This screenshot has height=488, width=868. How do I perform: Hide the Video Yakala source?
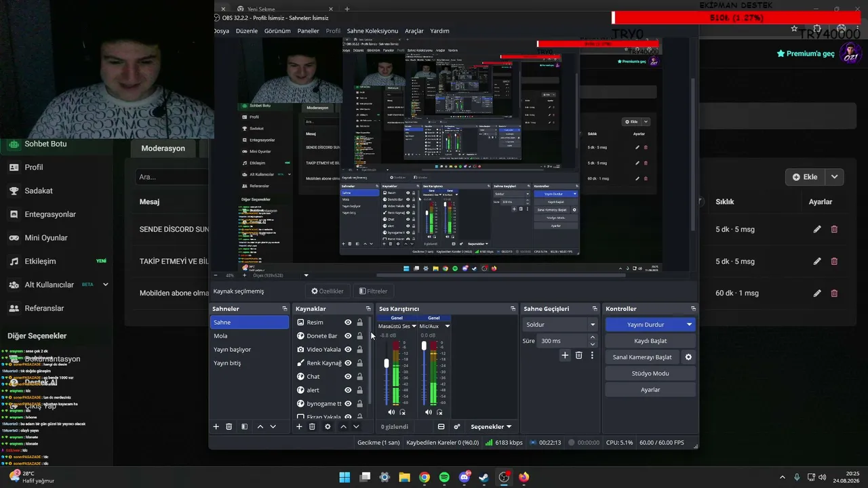click(x=348, y=350)
